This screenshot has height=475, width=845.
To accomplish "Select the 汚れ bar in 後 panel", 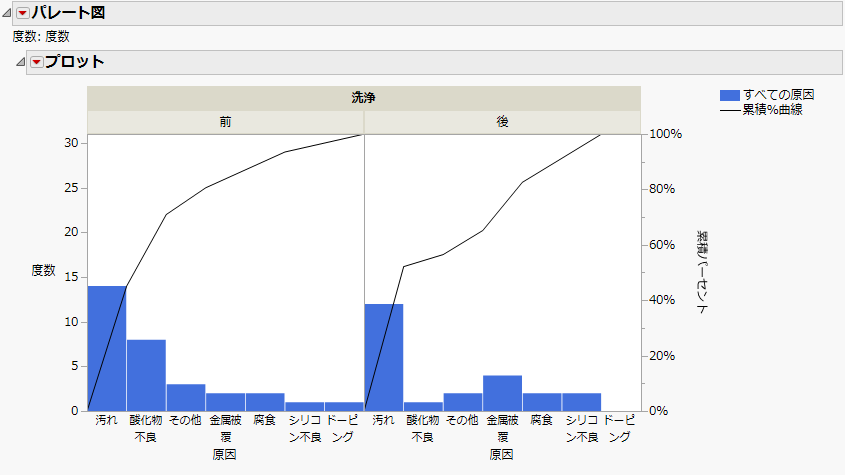I will coord(384,357).
